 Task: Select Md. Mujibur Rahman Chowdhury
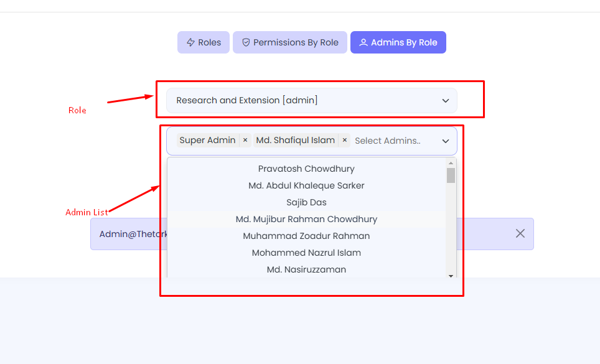tap(306, 219)
